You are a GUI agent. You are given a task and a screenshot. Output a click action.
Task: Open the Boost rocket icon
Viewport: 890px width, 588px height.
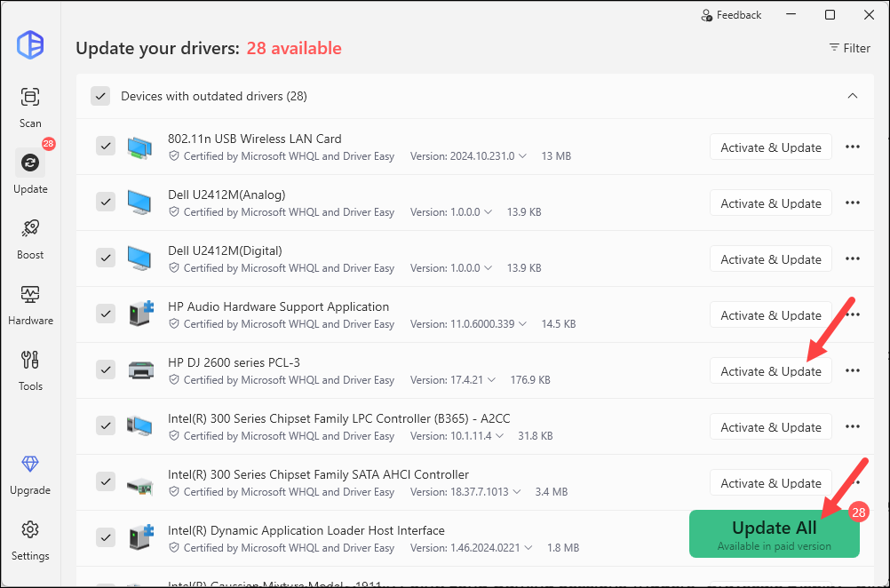coord(30,228)
